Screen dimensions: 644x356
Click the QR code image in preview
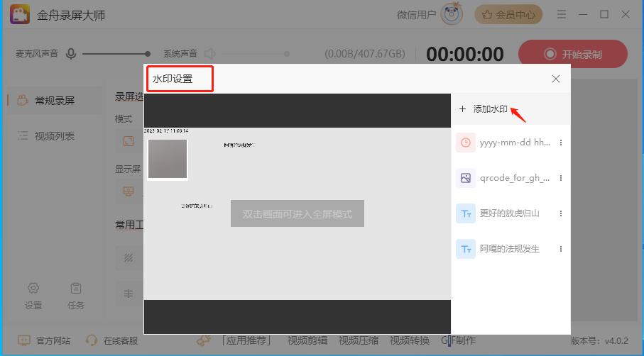click(x=168, y=159)
